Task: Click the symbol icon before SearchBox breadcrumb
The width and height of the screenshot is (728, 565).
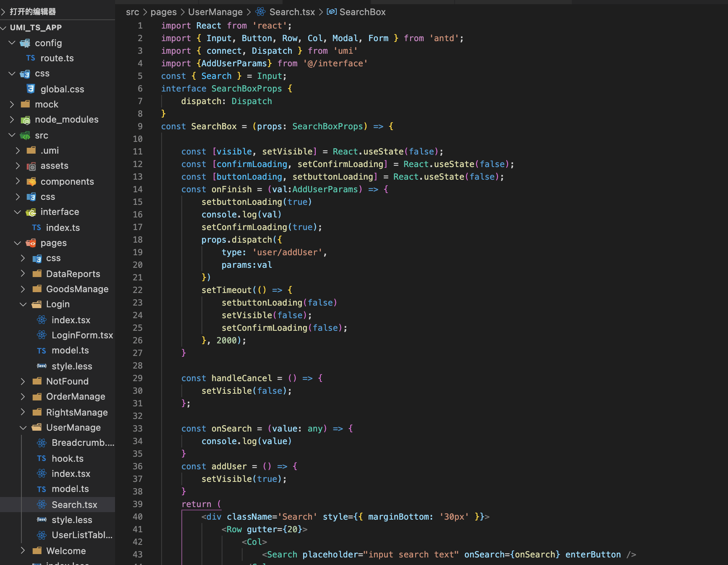Action: click(x=332, y=12)
